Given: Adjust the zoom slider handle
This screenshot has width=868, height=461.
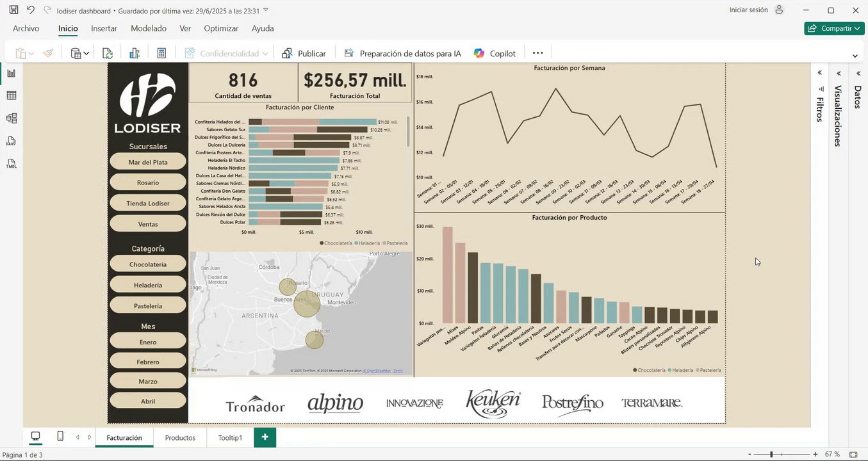Looking at the screenshot, I should point(771,455).
